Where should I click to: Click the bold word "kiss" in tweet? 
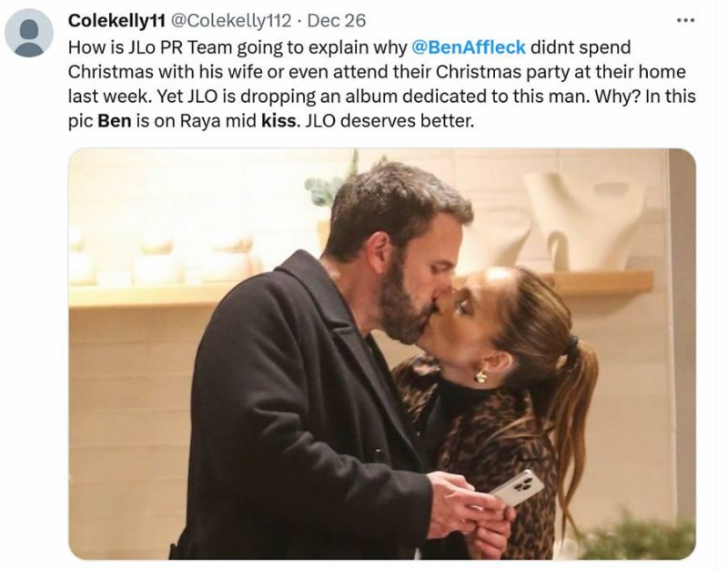[278, 119]
